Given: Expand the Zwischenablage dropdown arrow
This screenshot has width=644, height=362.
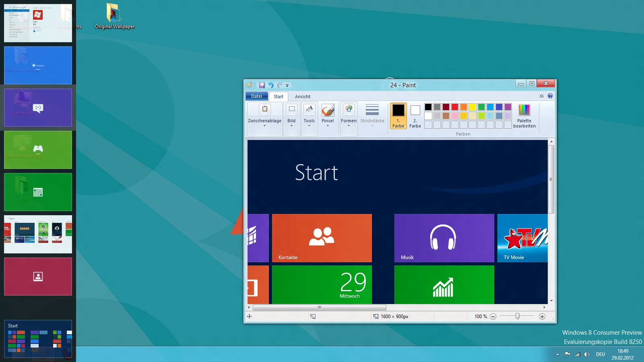Looking at the screenshot, I should coord(264,126).
